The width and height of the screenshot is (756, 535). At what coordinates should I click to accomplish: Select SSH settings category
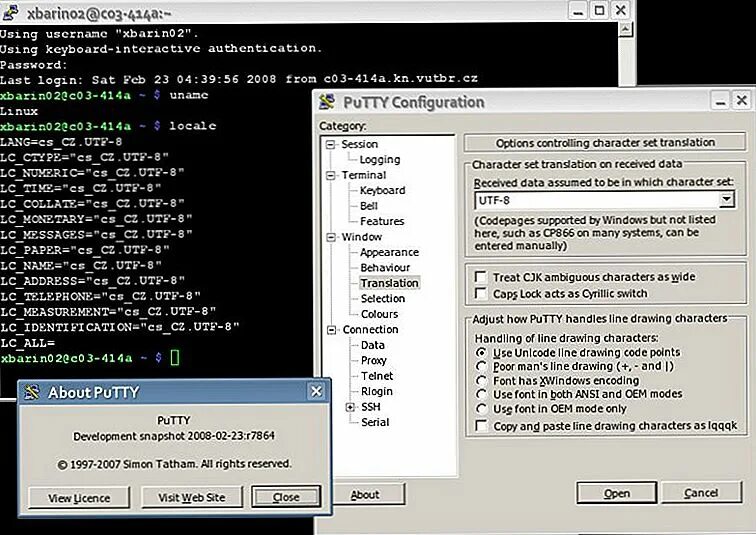click(371, 407)
